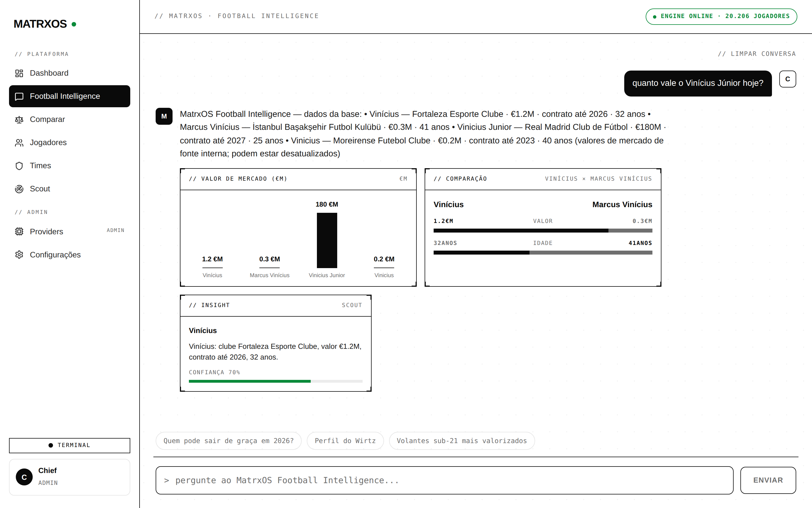The width and height of the screenshot is (812, 508).
Task: Select Football Intelligence in sidebar
Action: pyautogui.click(x=69, y=97)
